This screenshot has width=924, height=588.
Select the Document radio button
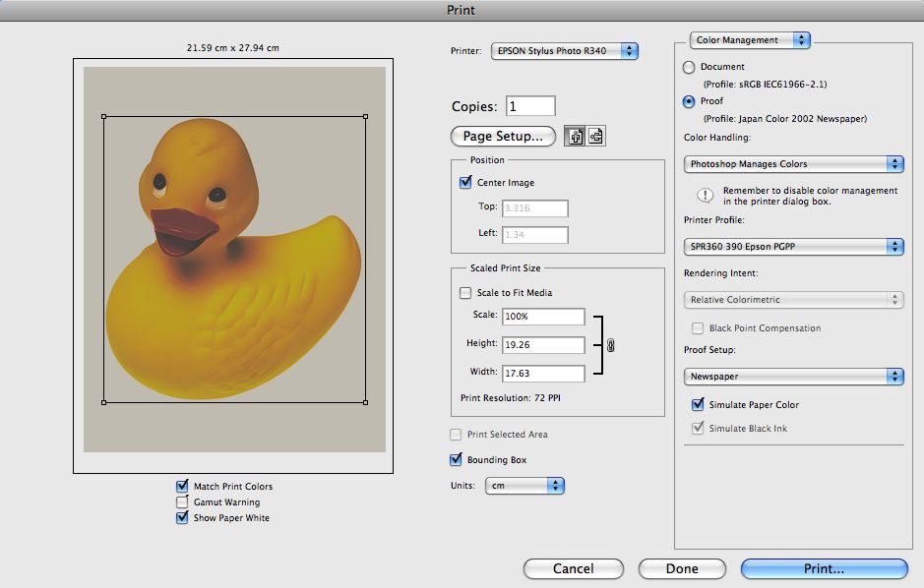click(x=689, y=67)
